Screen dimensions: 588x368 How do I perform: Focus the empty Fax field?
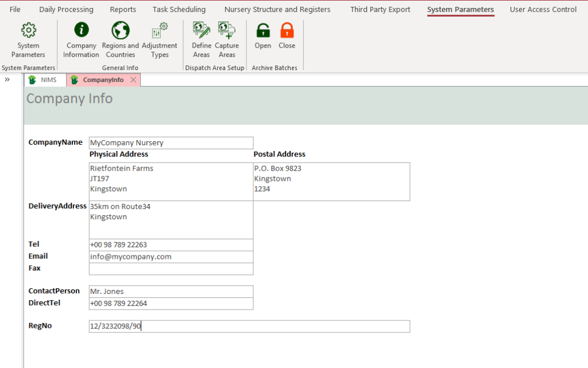tap(171, 269)
